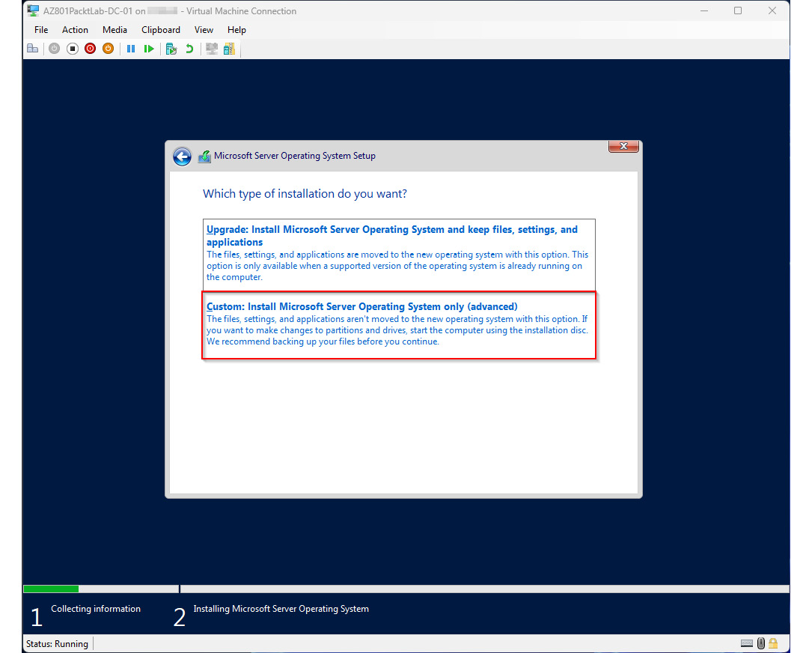Open the Media menu
This screenshot has width=812, height=653.
pos(115,30)
